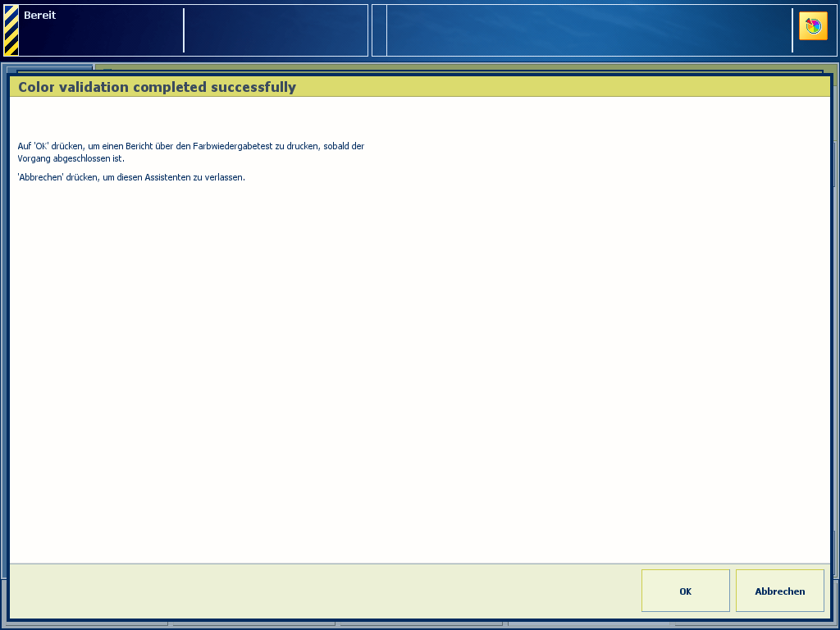The height and width of the screenshot is (630, 840).
Task: Leave the assistant via Abbrechen button
Action: pyautogui.click(x=779, y=591)
